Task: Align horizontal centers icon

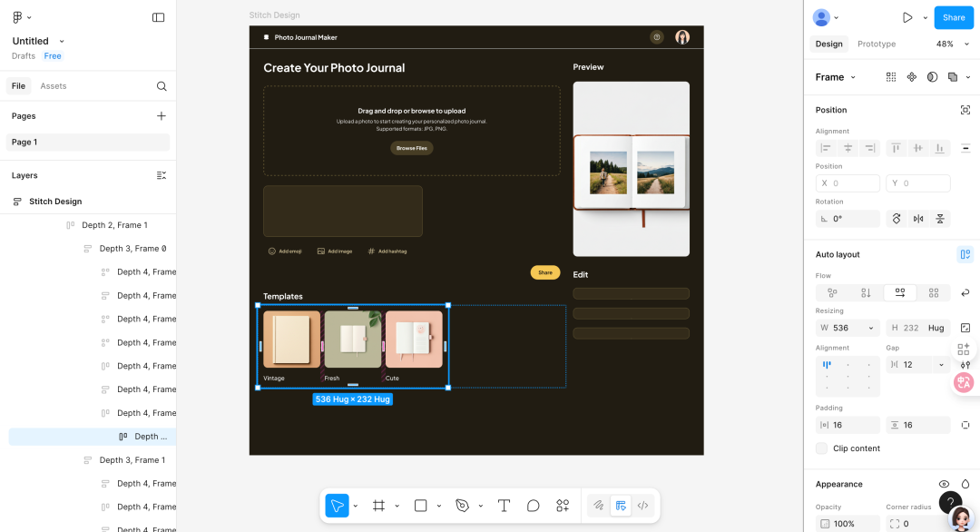Action: [848, 148]
